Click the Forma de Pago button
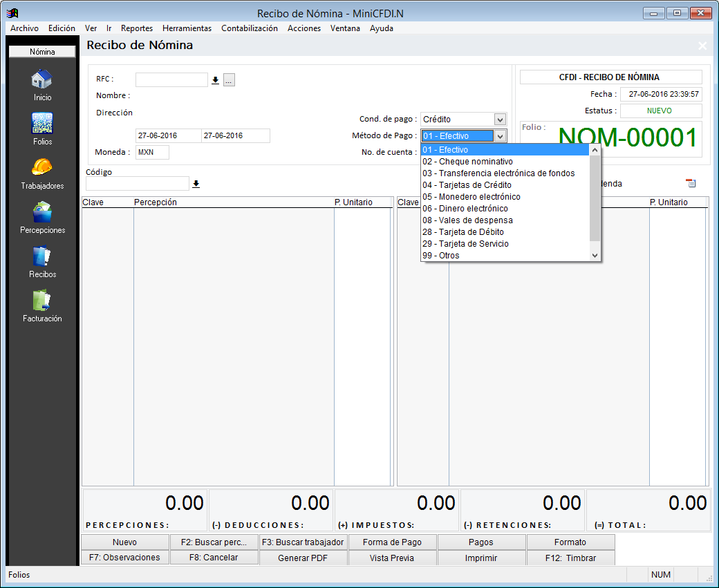This screenshot has width=719, height=588. pyautogui.click(x=392, y=542)
